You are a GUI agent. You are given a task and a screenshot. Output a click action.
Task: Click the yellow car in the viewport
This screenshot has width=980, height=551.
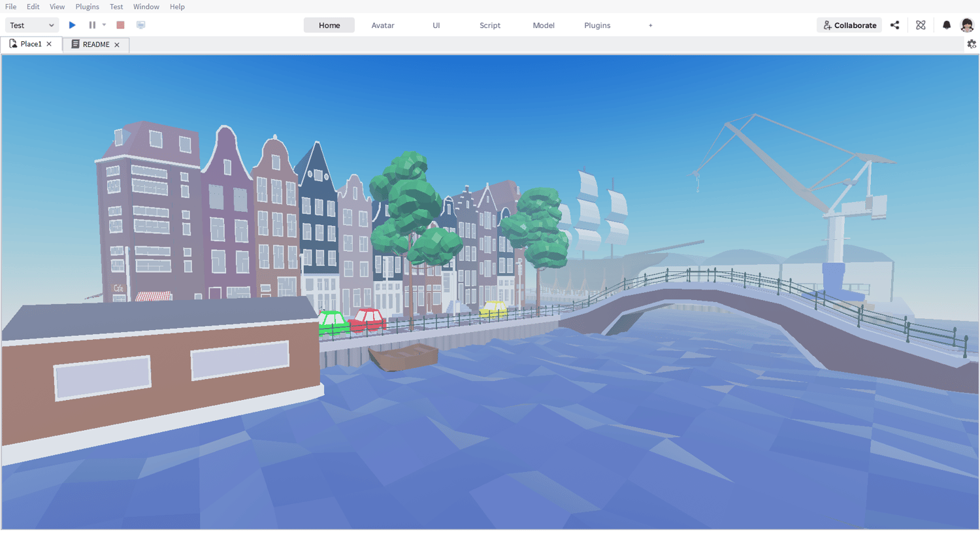coord(493,309)
